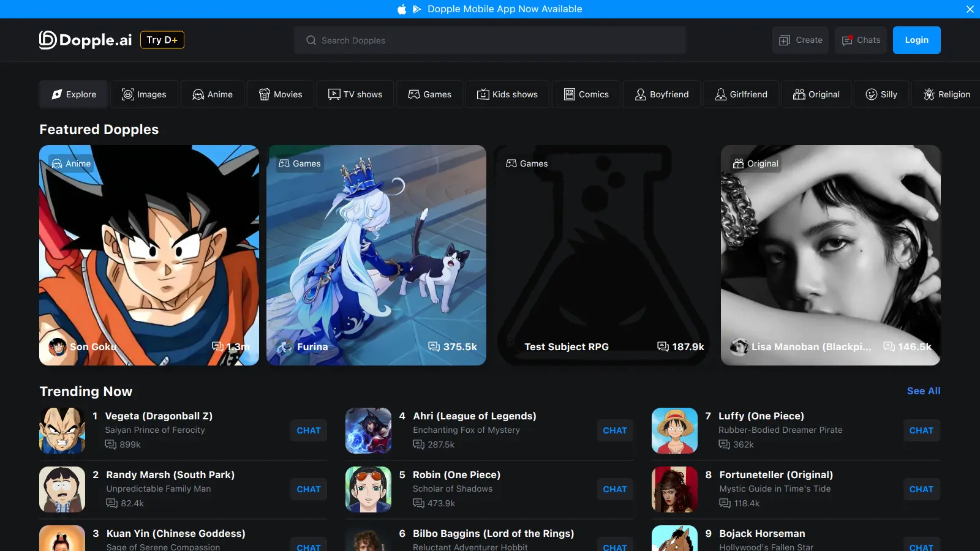Click See All trending link

pyautogui.click(x=923, y=391)
